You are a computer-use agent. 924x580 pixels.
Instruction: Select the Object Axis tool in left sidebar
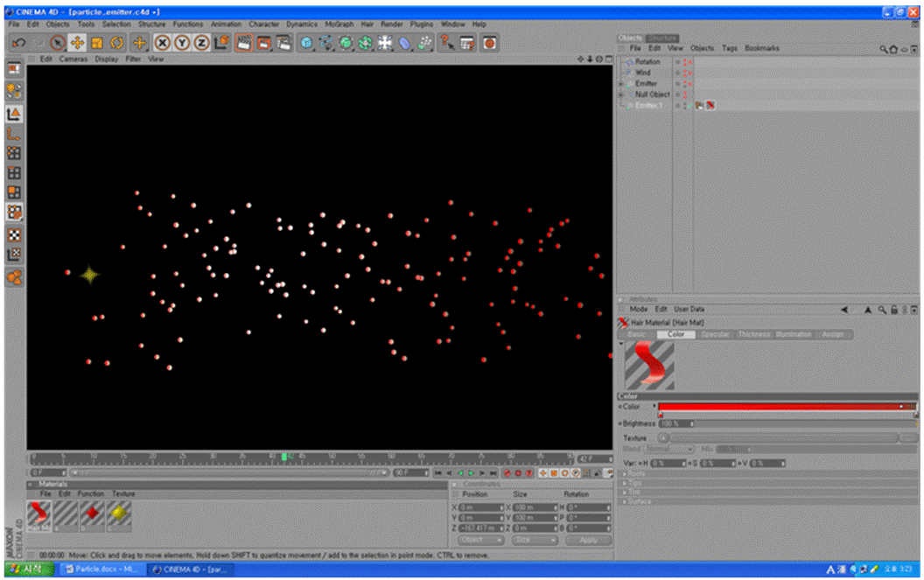pos(14,134)
